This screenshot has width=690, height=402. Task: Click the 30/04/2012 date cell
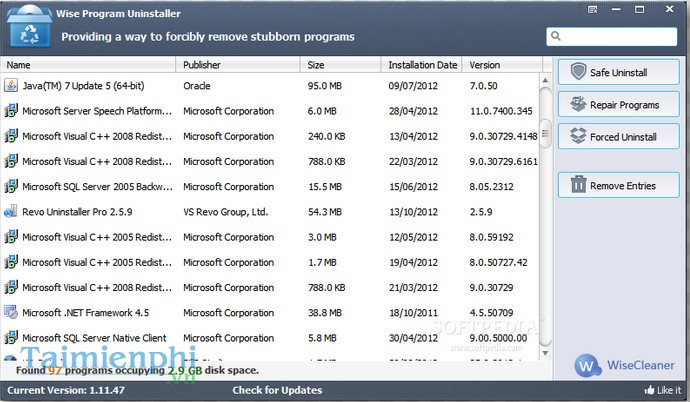pos(413,338)
